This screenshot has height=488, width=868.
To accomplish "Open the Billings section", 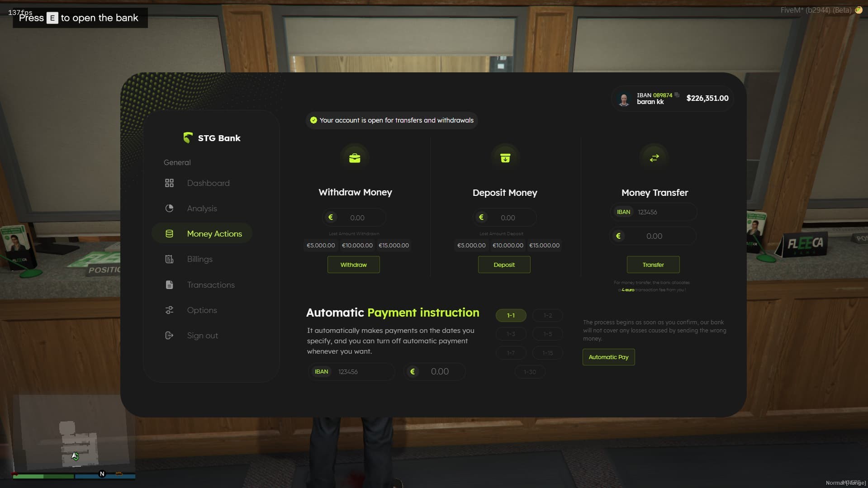I will (199, 259).
